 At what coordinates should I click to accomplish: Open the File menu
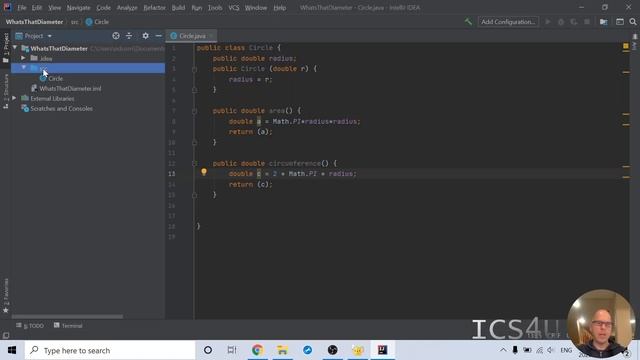coord(22,8)
